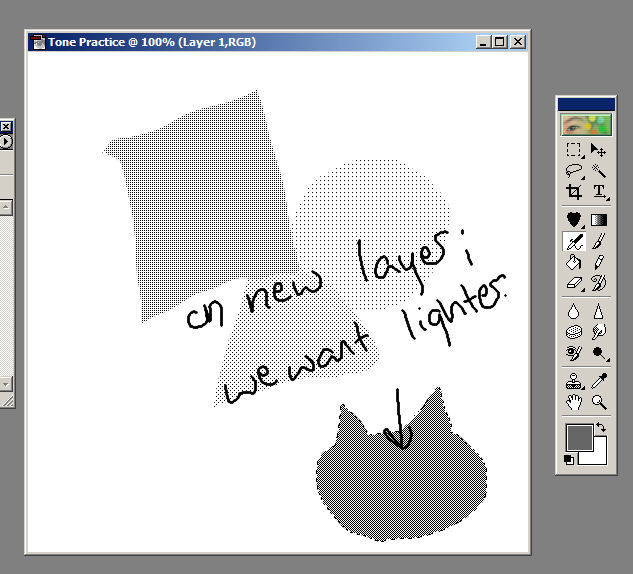The image size is (633, 574).
Task: Close the Tone Practice document window
Action: pos(518,42)
